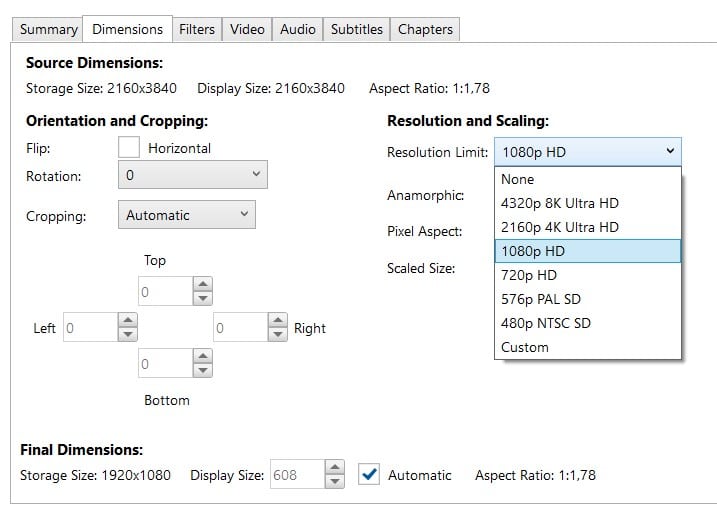Open the Cropping mode dropdown

tap(185, 215)
